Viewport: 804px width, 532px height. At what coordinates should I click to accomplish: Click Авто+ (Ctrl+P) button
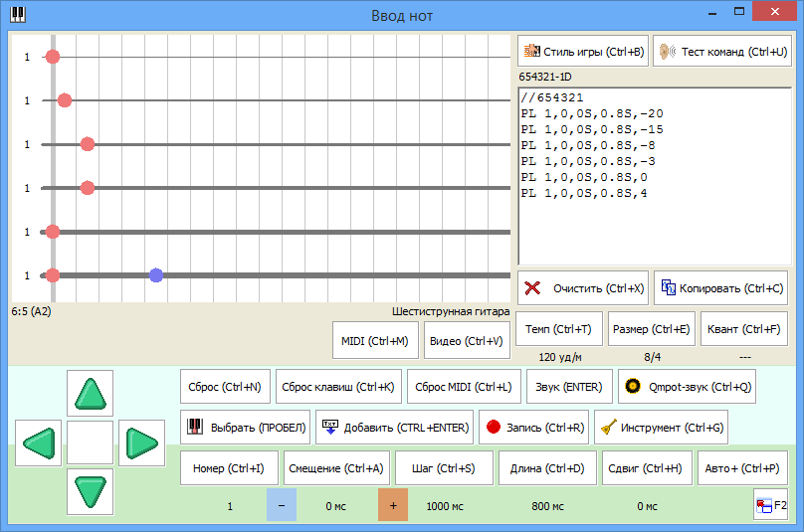pos(742,468)
